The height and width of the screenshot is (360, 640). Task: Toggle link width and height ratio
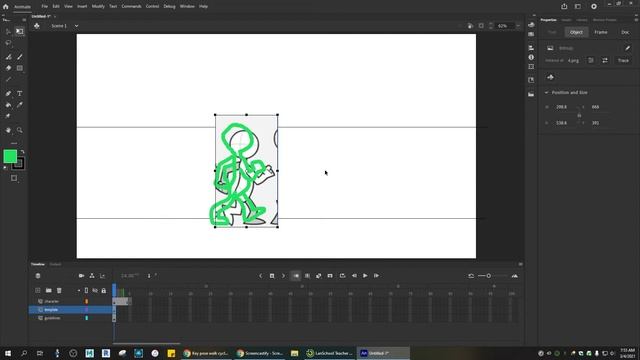tap(579, 115)
